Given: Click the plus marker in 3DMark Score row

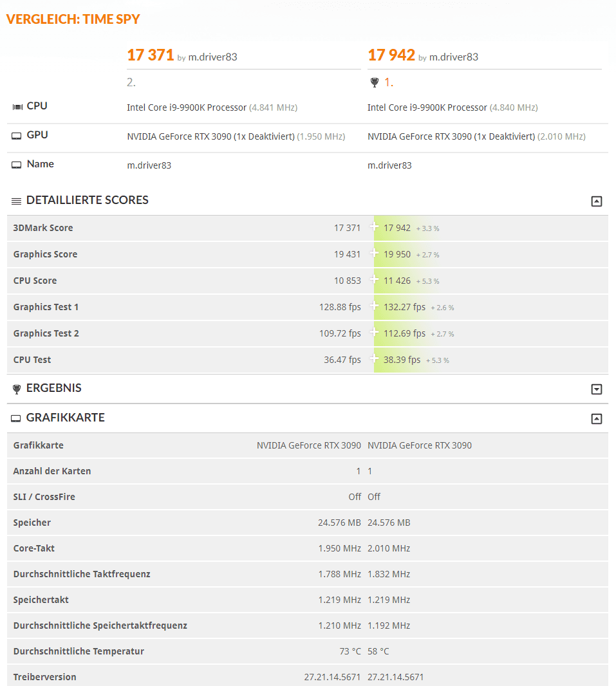Looking at the screenshot, I should [x=374, y=227].
